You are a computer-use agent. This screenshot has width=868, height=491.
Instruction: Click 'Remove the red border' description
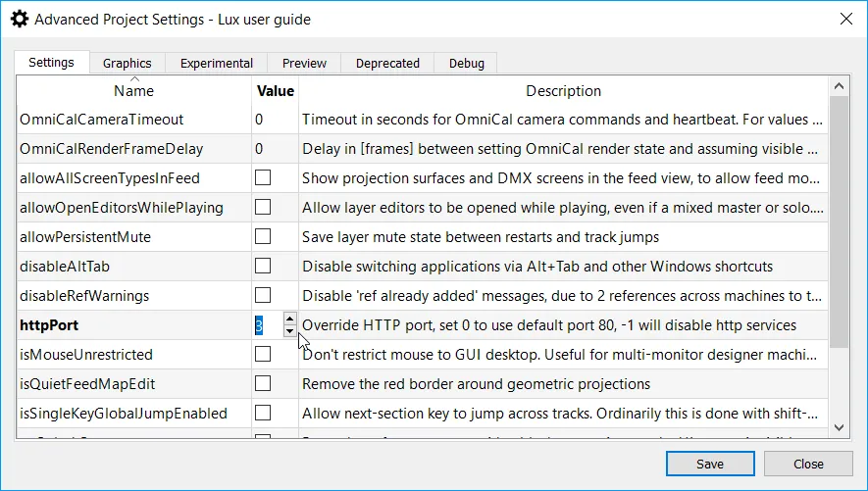[476, 384]
